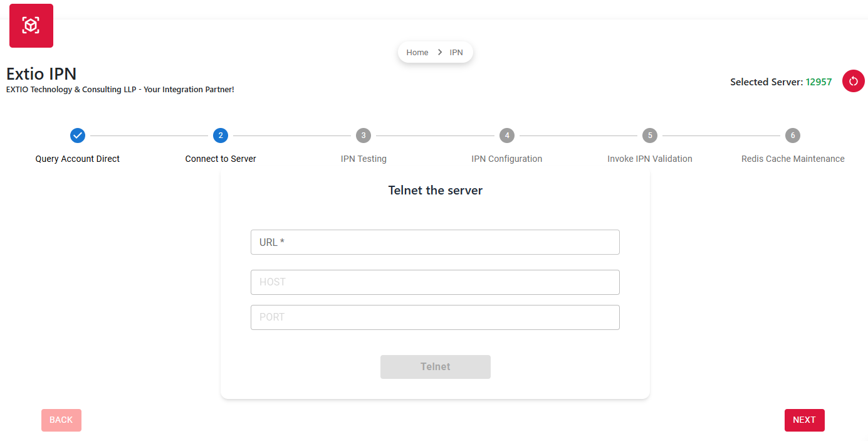This screenshot has height=441, width=868.
Task: Focus the URL input field
Action: pos(435,242)
